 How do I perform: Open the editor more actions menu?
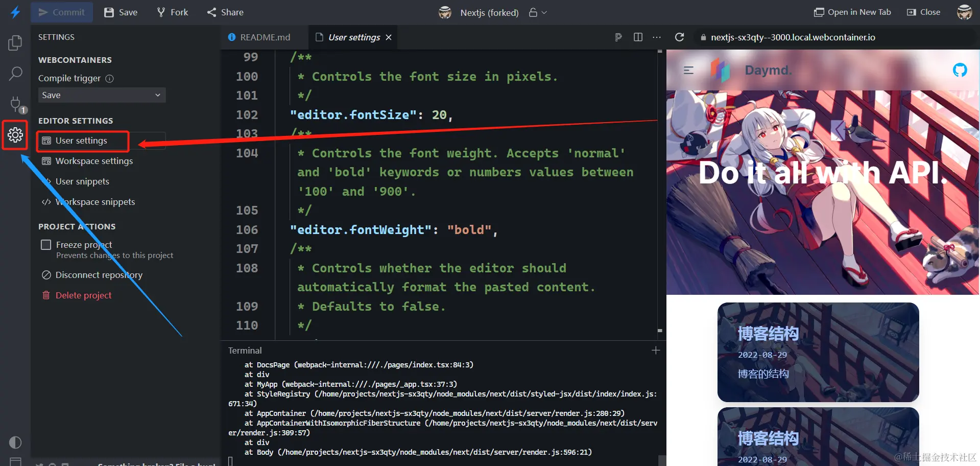(x=657, y=37)
